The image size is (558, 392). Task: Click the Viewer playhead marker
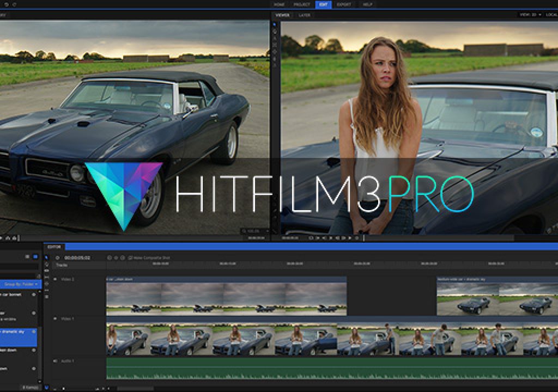pos(363,237)
